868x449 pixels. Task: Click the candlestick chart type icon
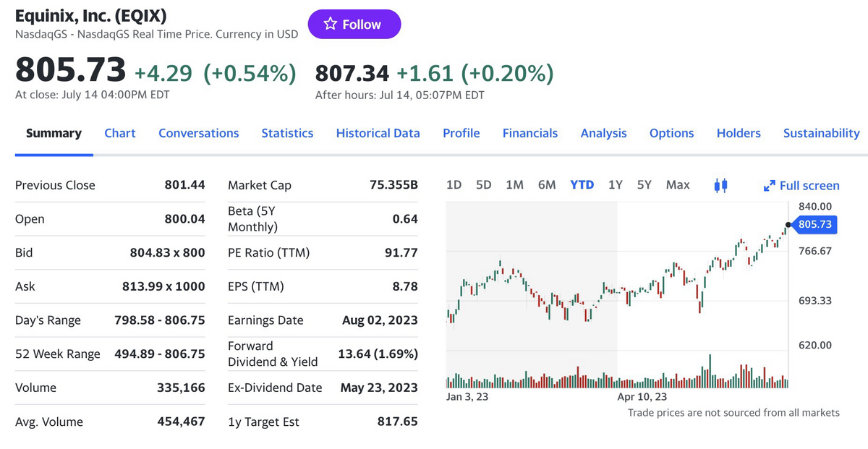(720, 185)
